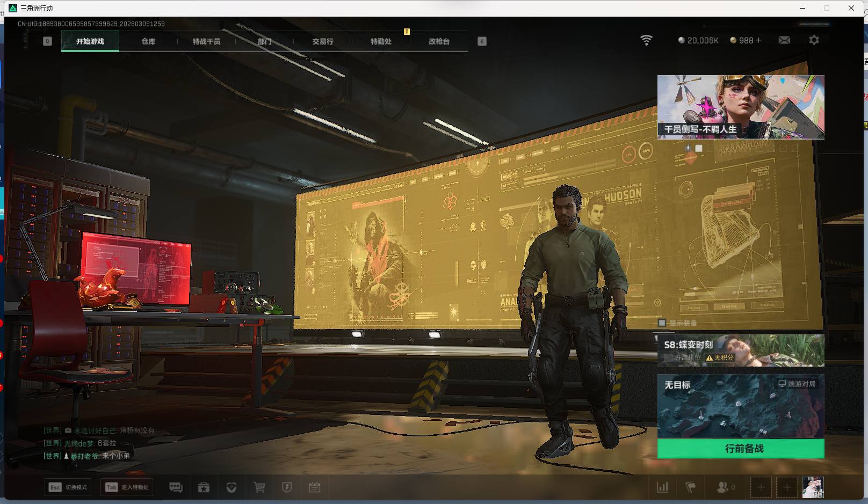Switch to the 特勤处 tab
This screenshot has height=504, width=868.
coord(381,41)
